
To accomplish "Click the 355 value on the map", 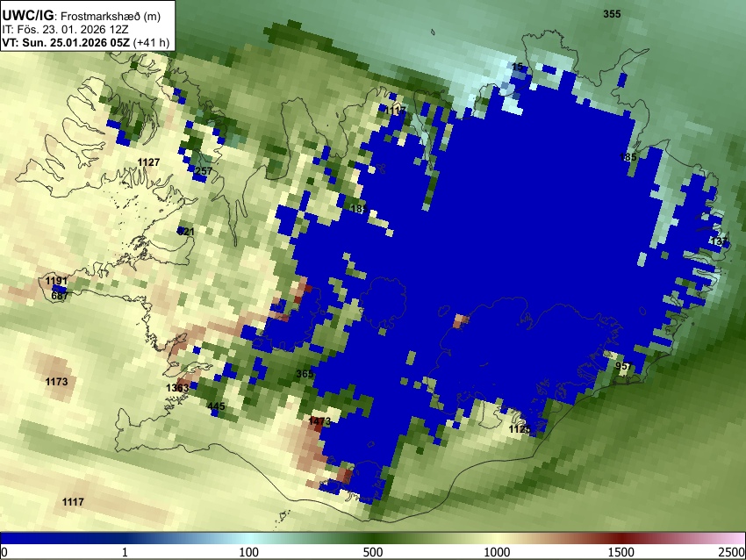I will (x=612, y=14).
